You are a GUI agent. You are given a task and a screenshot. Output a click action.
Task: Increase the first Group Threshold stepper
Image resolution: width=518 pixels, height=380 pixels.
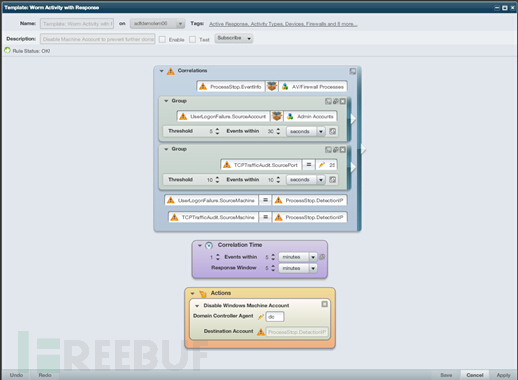[217, 129]
